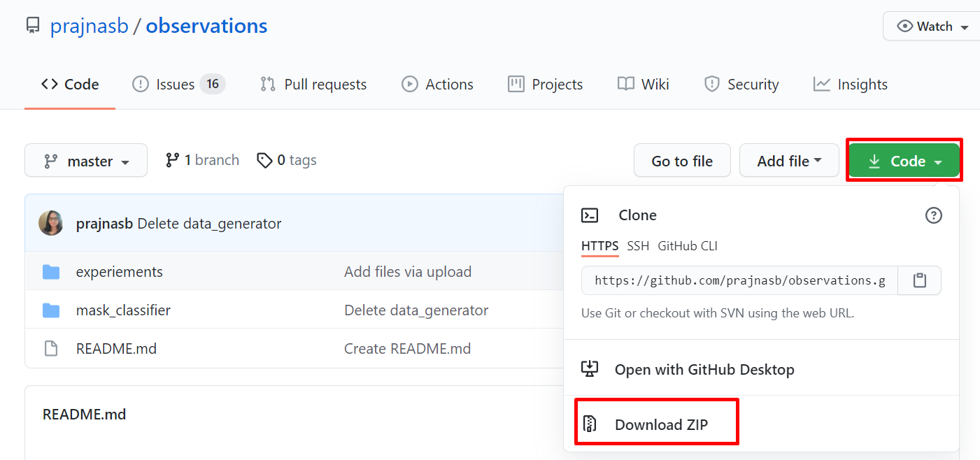Open the Projects tab

coord(546,85)
